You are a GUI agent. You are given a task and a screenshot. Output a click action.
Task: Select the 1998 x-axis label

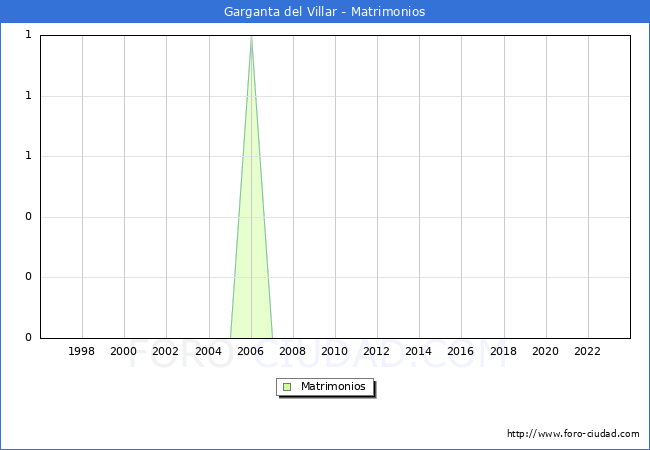81,351
